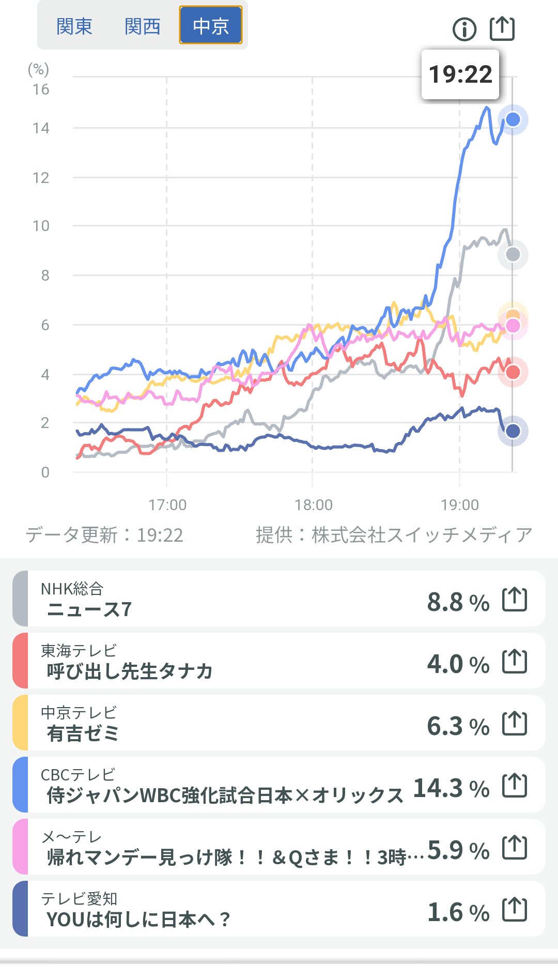Click the red 東海テレビ data point on chart
This screenshot has height=980, width=558.
click(x=513, y=372)
